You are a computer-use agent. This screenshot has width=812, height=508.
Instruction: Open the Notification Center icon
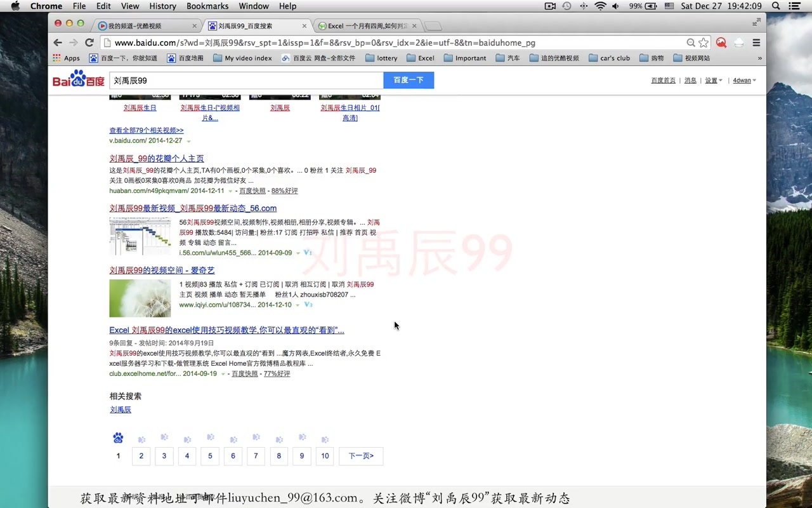[x=795, y=6]
